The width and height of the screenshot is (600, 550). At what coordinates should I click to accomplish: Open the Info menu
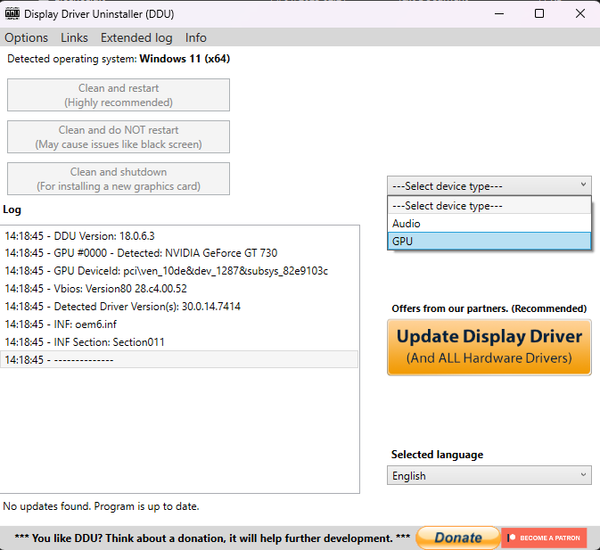coord(196,38)
